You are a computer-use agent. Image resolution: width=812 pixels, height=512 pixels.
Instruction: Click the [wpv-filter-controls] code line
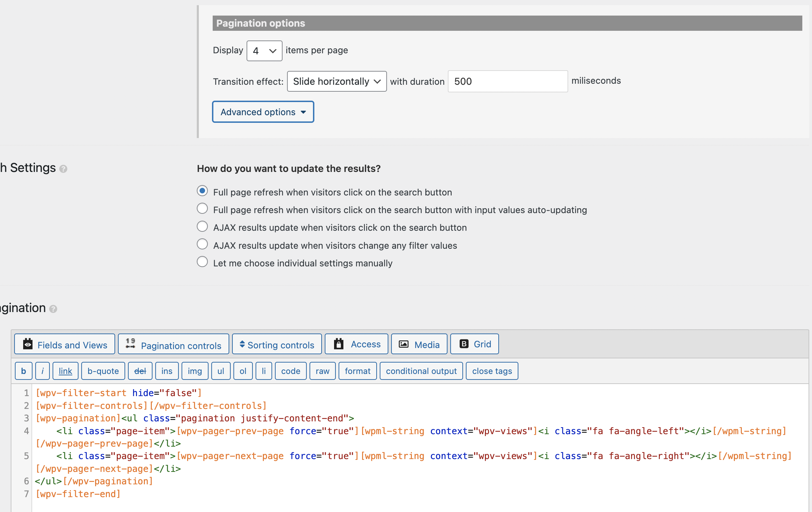click(x=151, y=405)
